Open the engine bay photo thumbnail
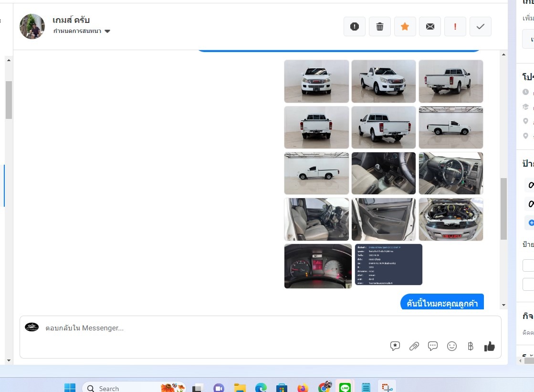The image size is (534, 392). 451,220
